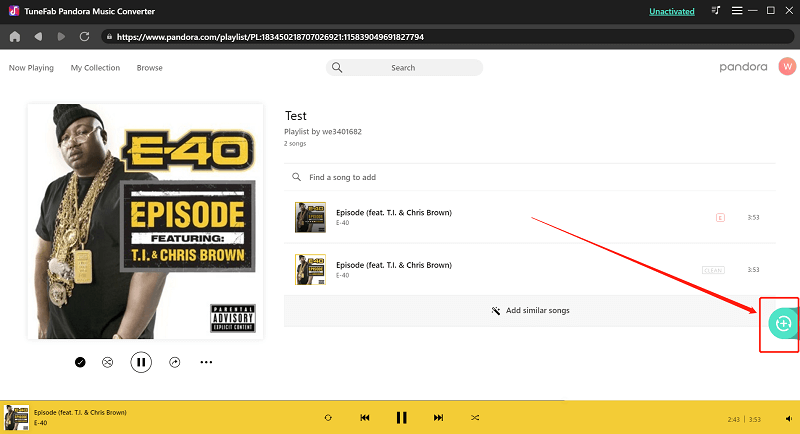Image resolution: width=800 pixels, height=434 pixels.
Task: Reload the page with refresh icon
Action: coord(84,36)
